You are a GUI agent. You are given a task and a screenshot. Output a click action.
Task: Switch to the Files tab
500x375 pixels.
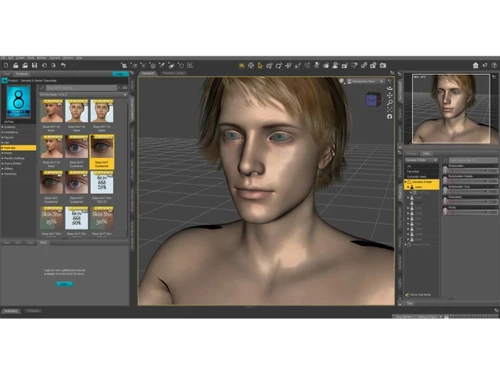[7, 74]
